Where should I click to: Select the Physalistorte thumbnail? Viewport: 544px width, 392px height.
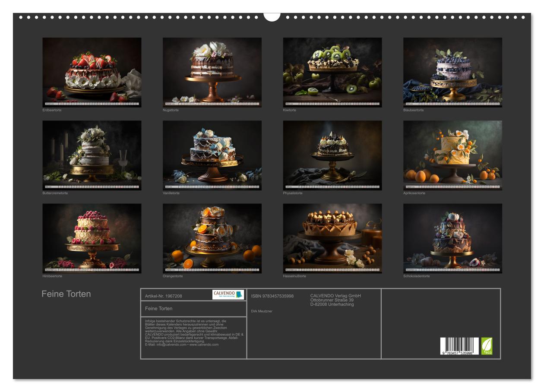(x=332, y=155)
